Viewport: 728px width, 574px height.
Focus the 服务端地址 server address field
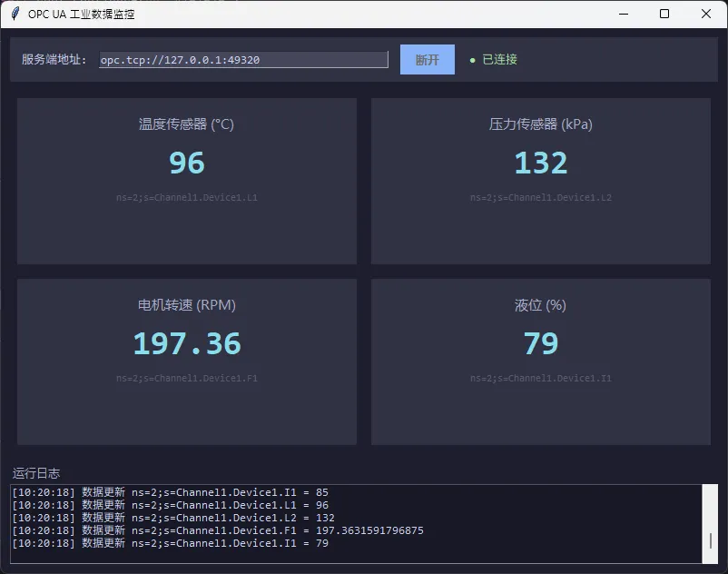243,59
